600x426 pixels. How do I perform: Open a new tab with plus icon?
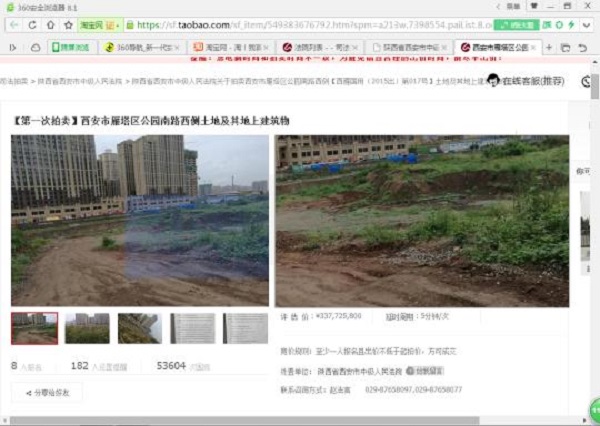(549, 47)
